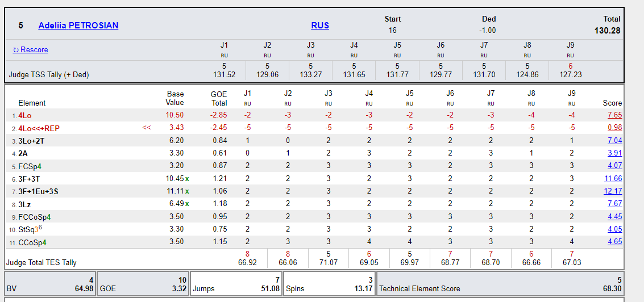644x302 pixels.
Task: Select the 3F+1Eu+3S element name
Action: point(38,191)
